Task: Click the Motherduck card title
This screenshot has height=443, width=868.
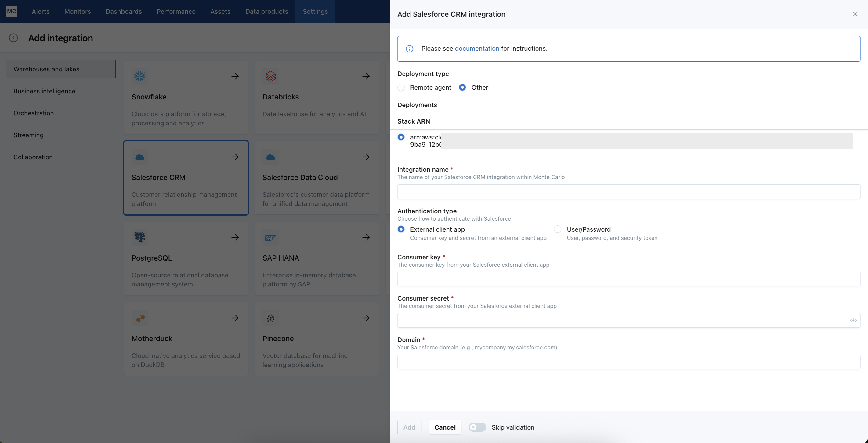Action: 152,339
